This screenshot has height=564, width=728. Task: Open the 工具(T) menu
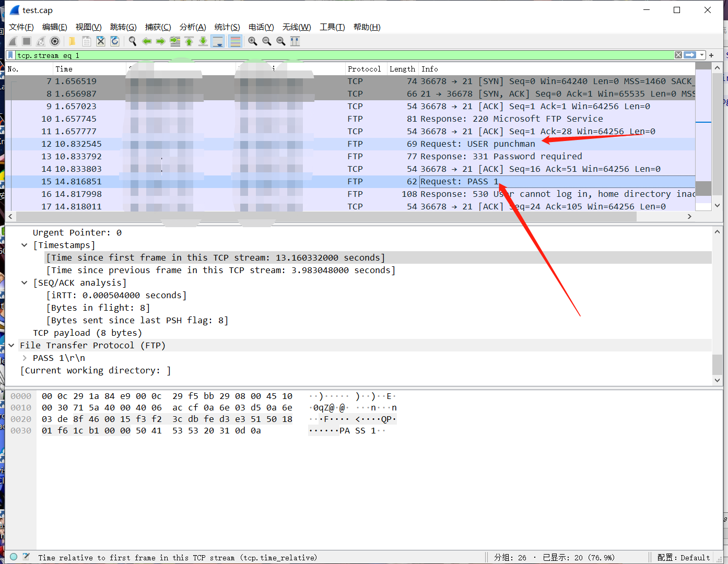pyautogui.click(x=332, y=27)
